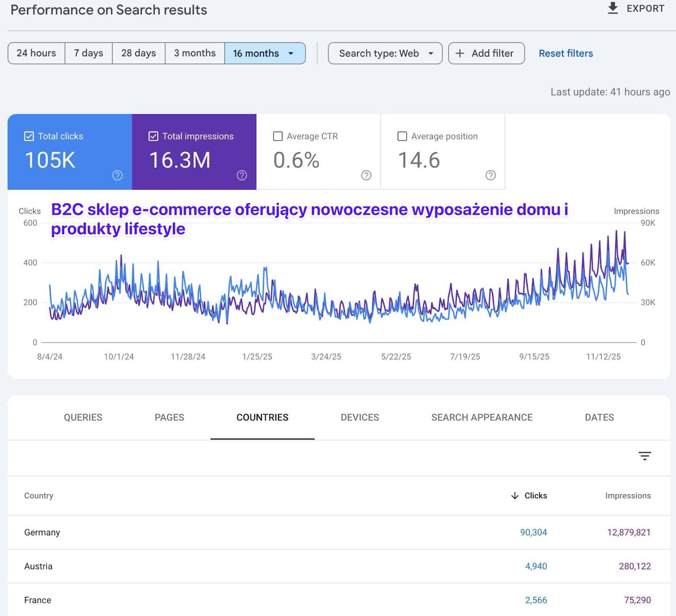Switch to the Queries tab
The height and width of the screenshot is (616, 676).
click(x=83, y=417)
